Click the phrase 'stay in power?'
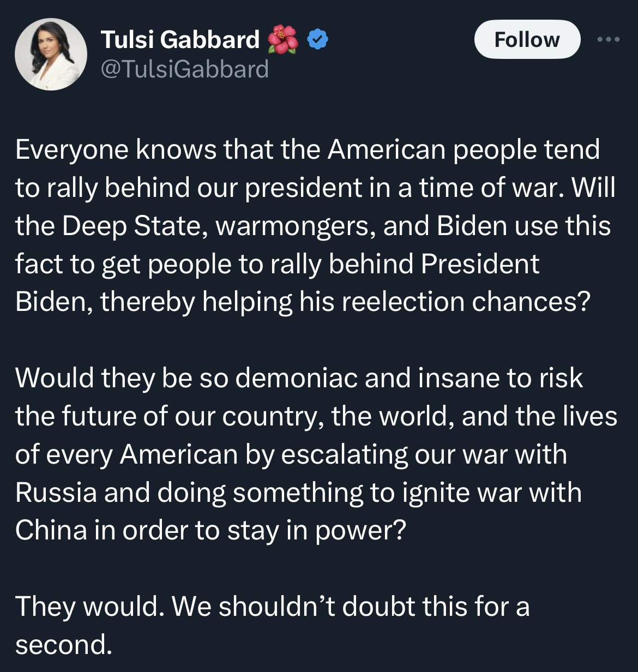This screenshot has height=672, width=638. 317,530
